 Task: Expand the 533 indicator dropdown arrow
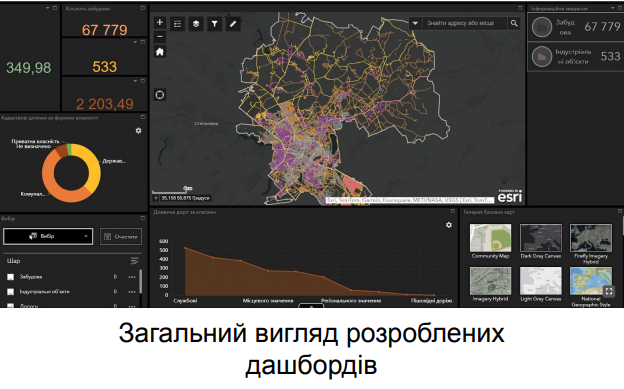pos(135,42)
